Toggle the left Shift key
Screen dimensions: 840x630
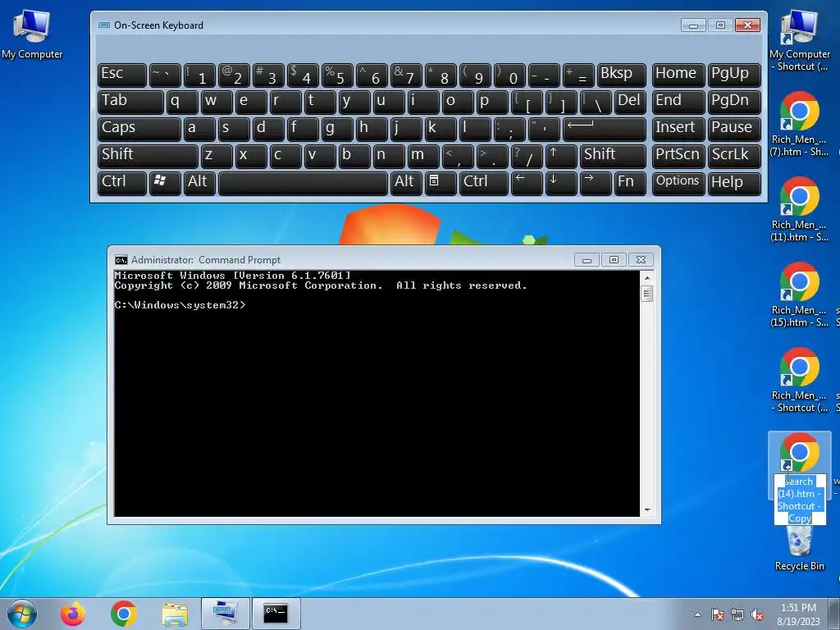click(x=148, y=156)
